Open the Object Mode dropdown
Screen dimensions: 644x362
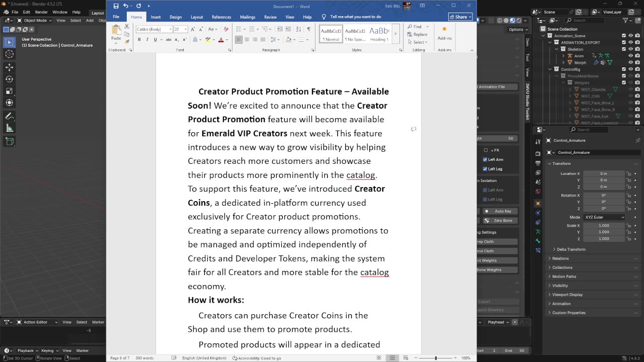[x=34, y=21]
